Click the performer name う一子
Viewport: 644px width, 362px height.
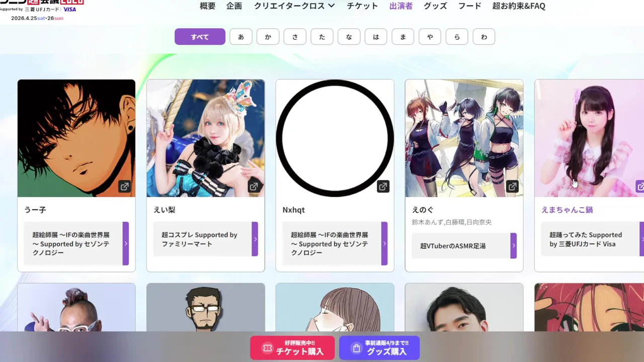tap(35, 210)
